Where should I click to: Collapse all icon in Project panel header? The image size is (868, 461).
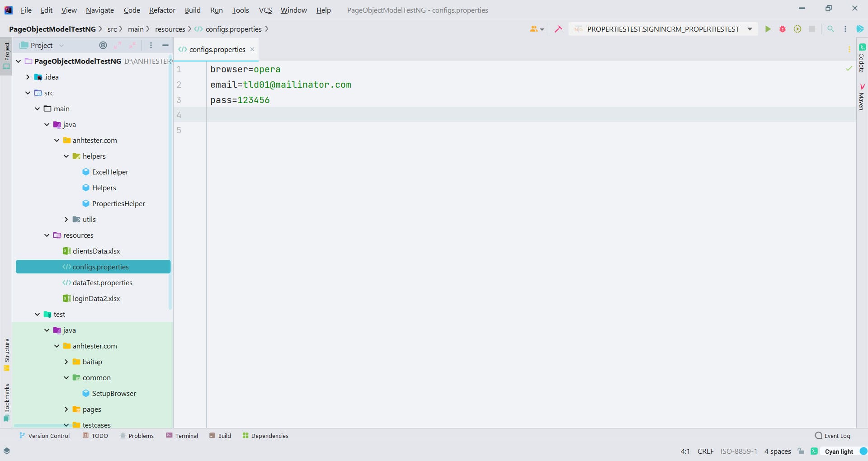(x=132, y=45)
